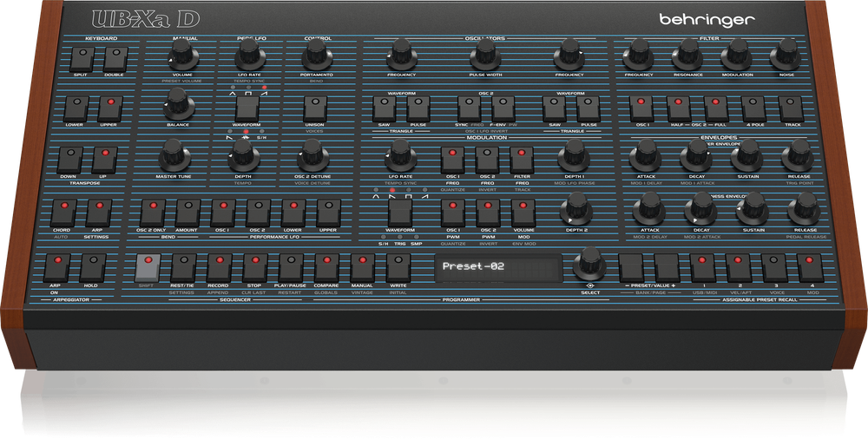Image resolution: width=868 pixels, height=439 pixels.
Task: Toggle the SPLIT keyboard button
Action: (82, 59)
